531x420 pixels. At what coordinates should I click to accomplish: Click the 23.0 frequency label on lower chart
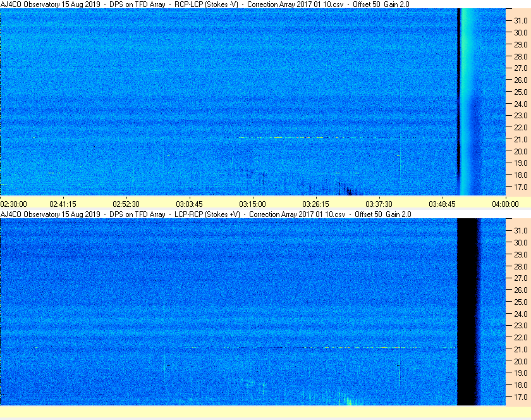click(521, 326)
